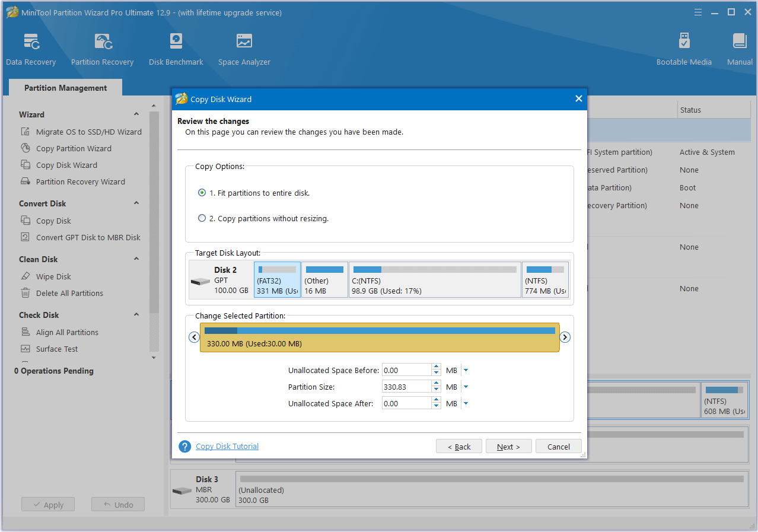Open unit dropdown for Partition Size

click(x=466, y=387)
